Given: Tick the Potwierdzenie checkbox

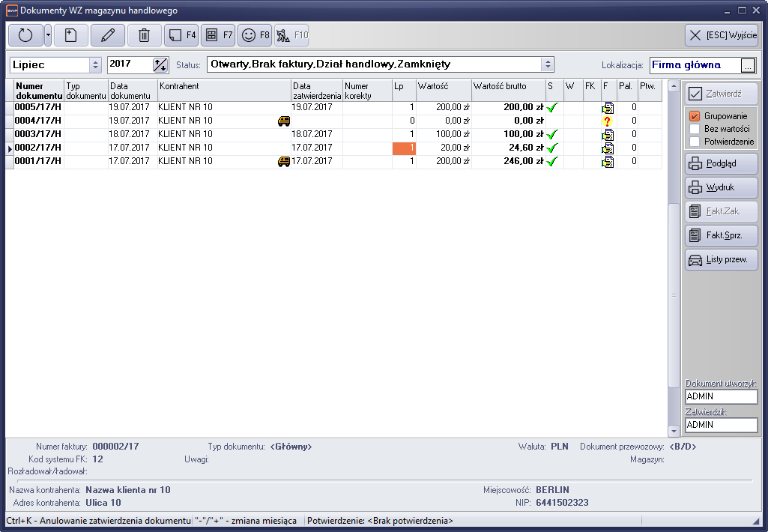Looking at the screenshot, I should pyautogui.click(x=695, y=142).
